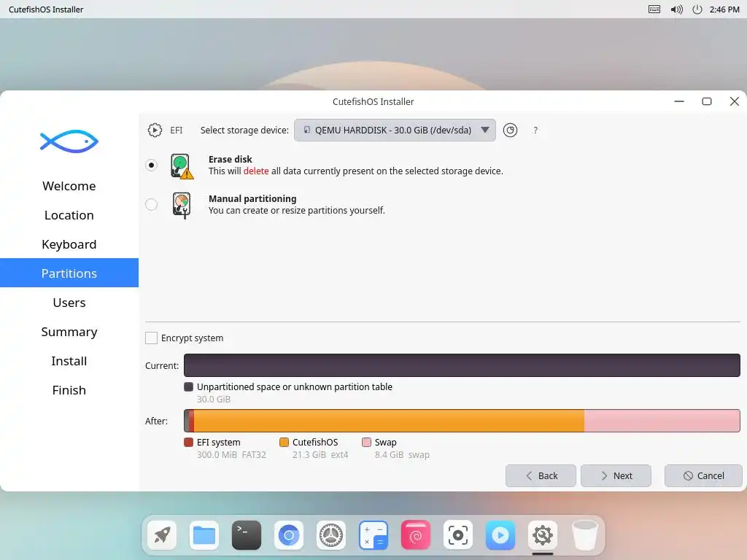Viewport: 747px width, 560px height.
Task: Click the refresh storage devices icon
Action: point(510,130)
